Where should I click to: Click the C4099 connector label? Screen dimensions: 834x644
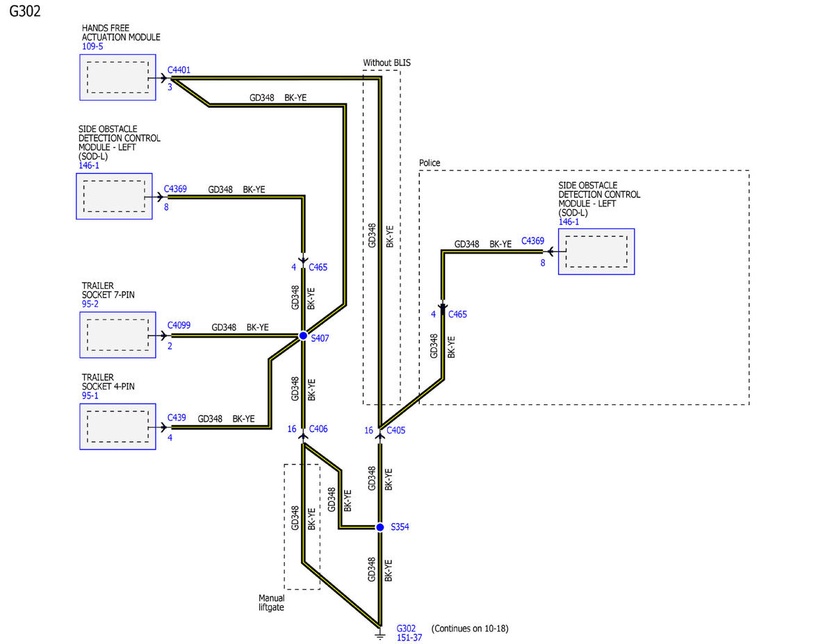tap(179, 325)
